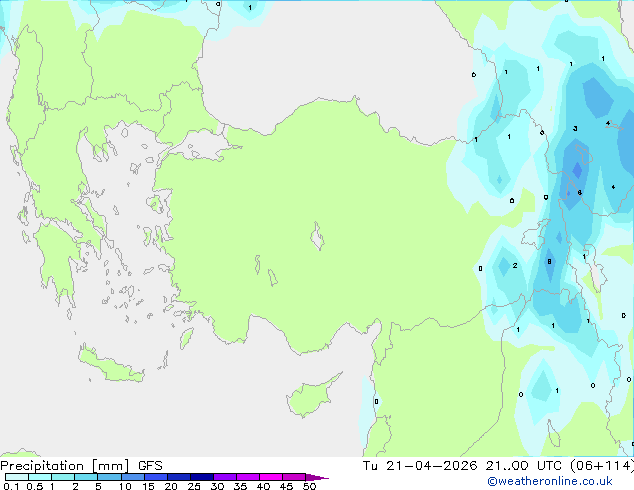Click the 40–45 mm magenta legend swatch
Viewport: 634px width, 490px height.
[271, 477]
